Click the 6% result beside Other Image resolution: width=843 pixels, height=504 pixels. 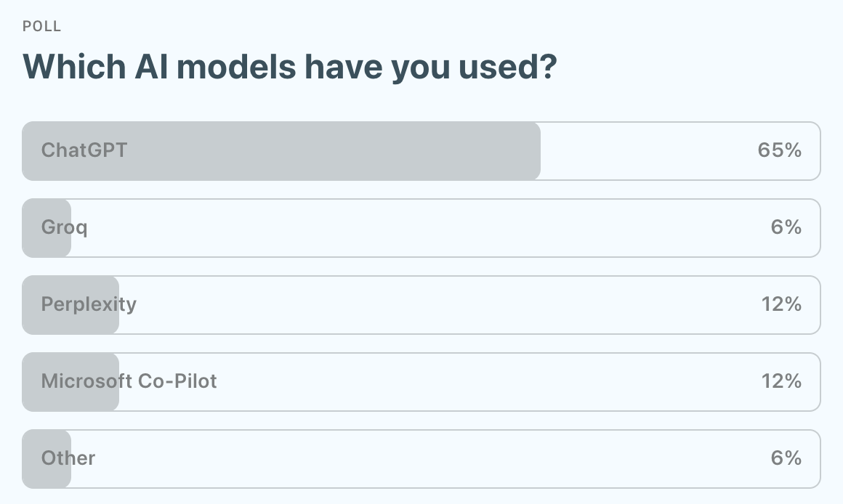tap(786, 458)
